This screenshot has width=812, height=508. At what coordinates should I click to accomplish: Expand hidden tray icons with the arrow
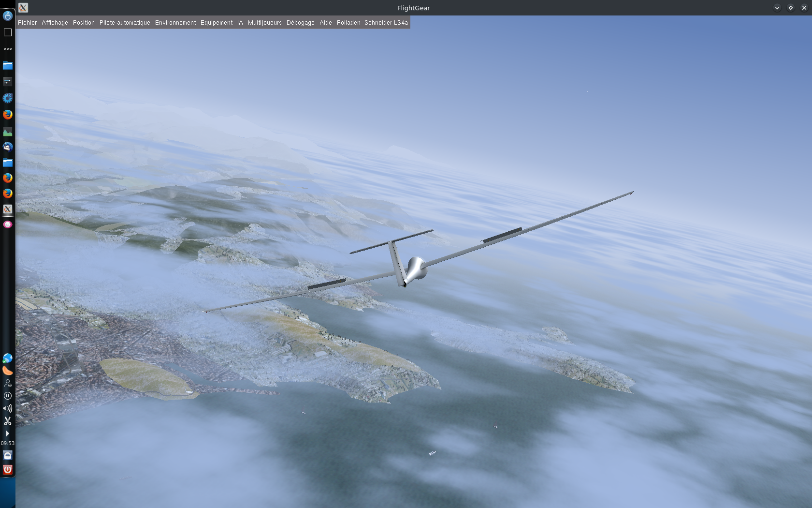pos(7,433)
